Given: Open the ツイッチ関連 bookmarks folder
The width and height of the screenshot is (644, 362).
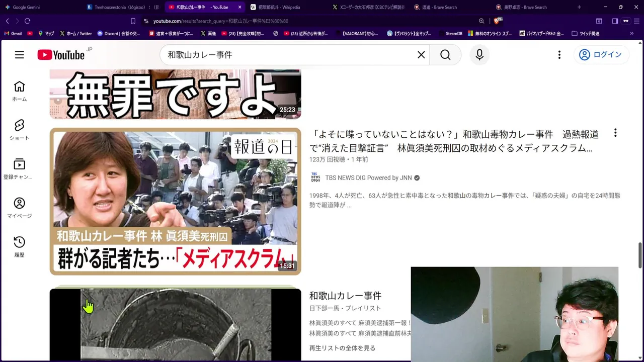Looking at the screenshot, I should [x=586, y=34].
